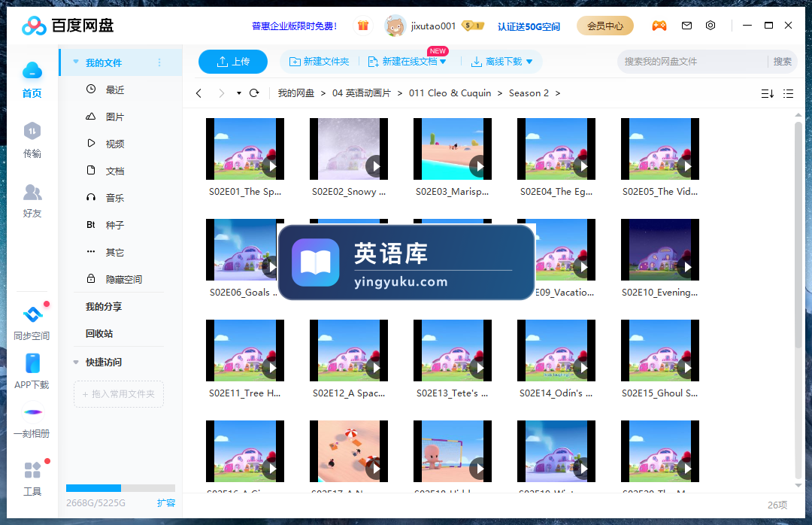Click the gift box icon in the header
The image size is (812, 525).
pos(363,26)
